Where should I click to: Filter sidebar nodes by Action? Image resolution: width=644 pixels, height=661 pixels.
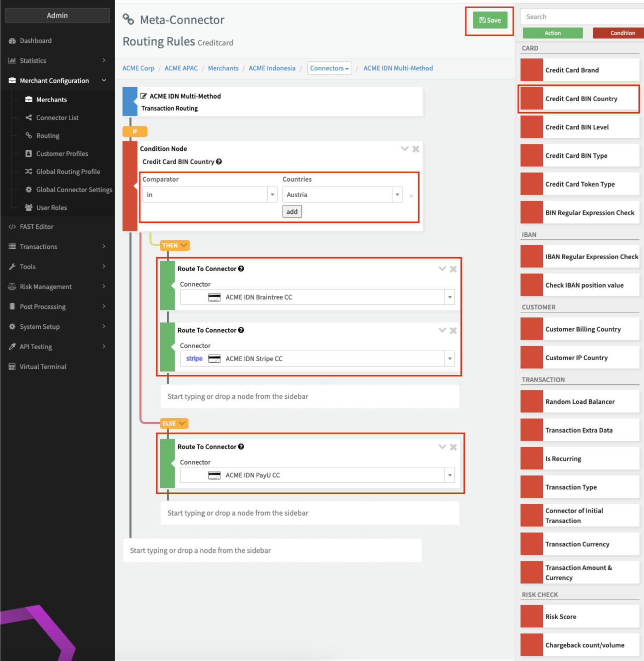552,33
